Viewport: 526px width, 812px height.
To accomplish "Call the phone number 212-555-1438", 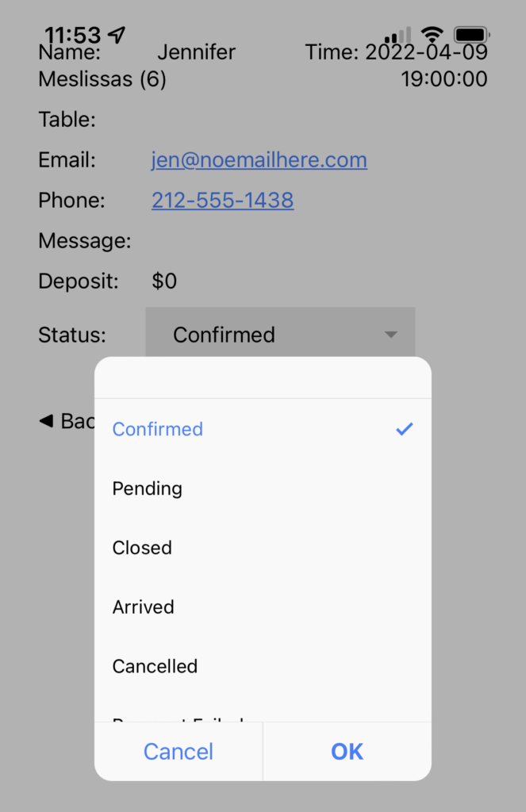I will (223, 200).
